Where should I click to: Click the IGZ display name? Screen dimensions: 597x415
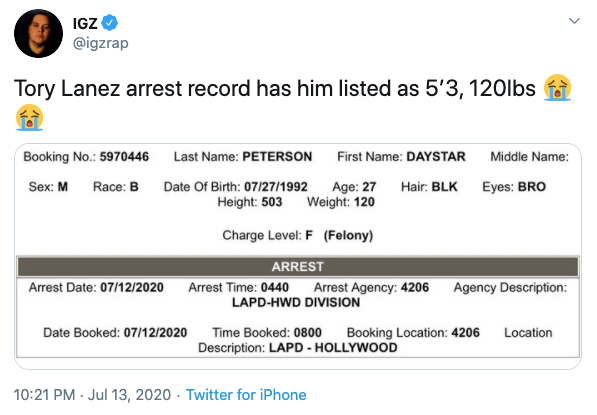85,23
